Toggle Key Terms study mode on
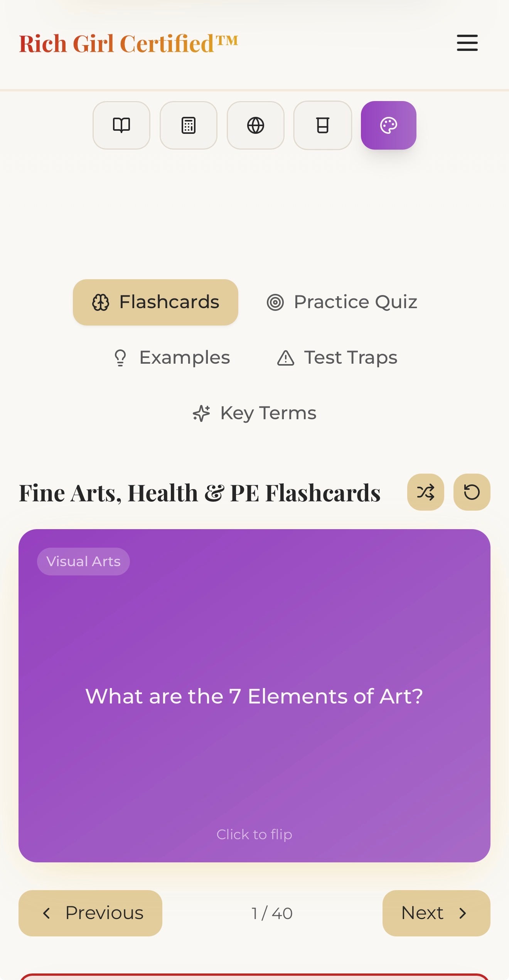The width and height of the screenshot is (509, 980). click(x=254, y=413)
